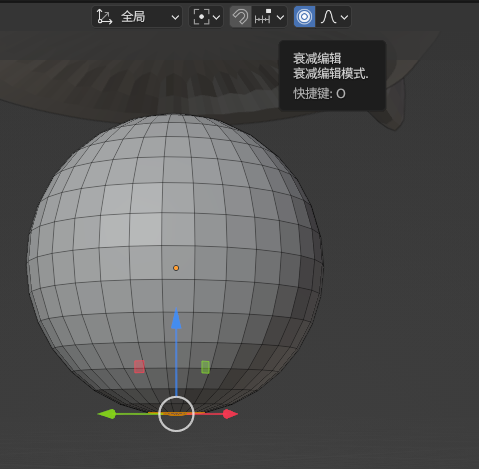Click the snap increment icon
This screenshot has height=469, width=479.
263,17
